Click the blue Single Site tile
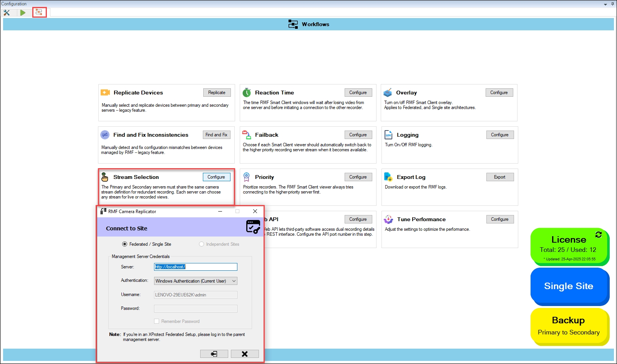The image size is (617, 364). tap(569, 286)
